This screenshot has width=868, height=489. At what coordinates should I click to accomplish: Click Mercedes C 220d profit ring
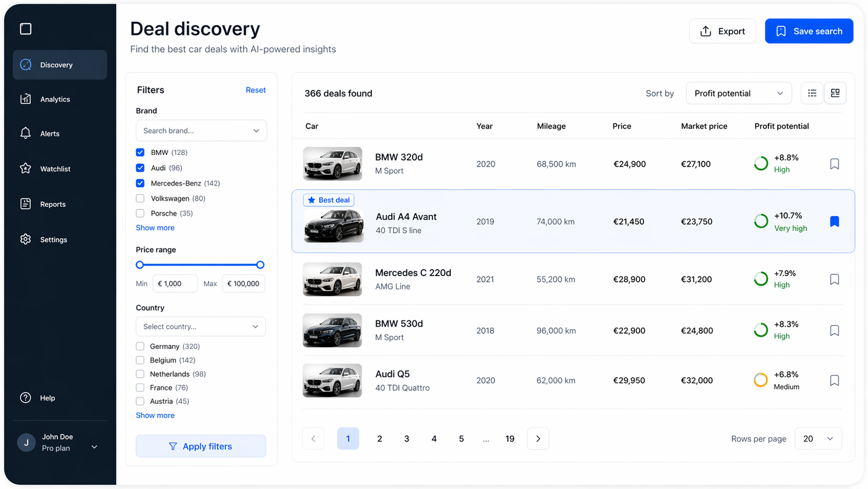click(761, 279)
